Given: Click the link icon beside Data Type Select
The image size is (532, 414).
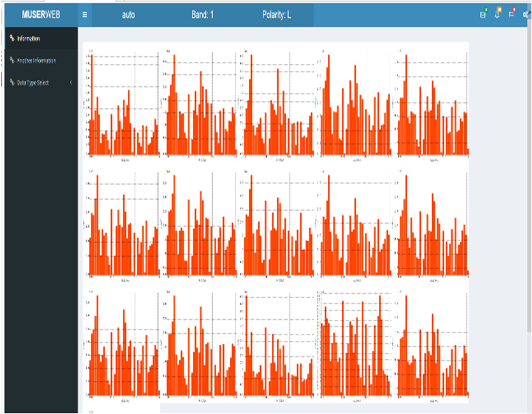Looking at the screenshot, I should tap(12, 82).
